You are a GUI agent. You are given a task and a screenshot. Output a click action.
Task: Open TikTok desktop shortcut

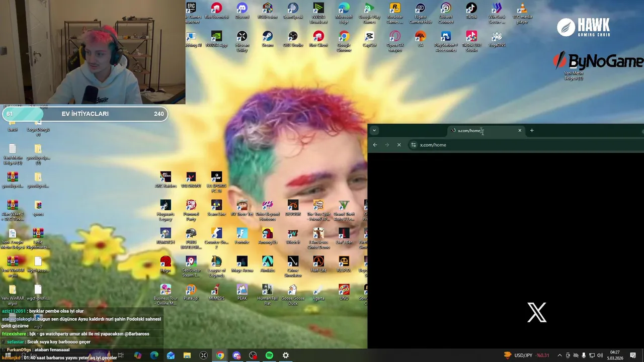click(471, 12)
